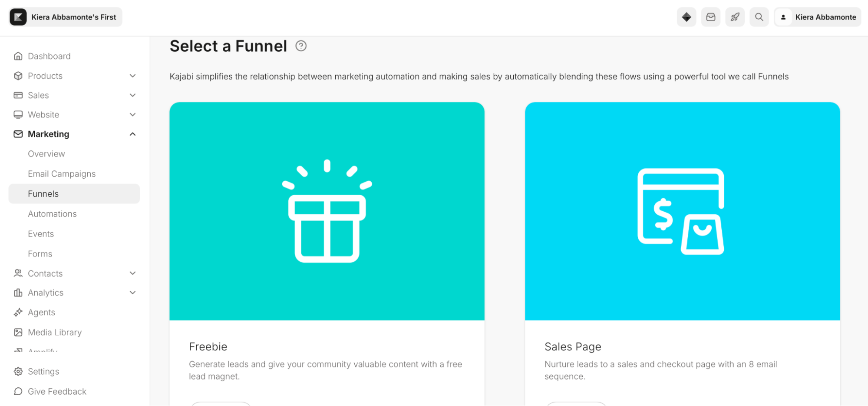This screenshot has height=406, width=868.
Task: Click the Kajabi logo icon
Action: point(18,17)
